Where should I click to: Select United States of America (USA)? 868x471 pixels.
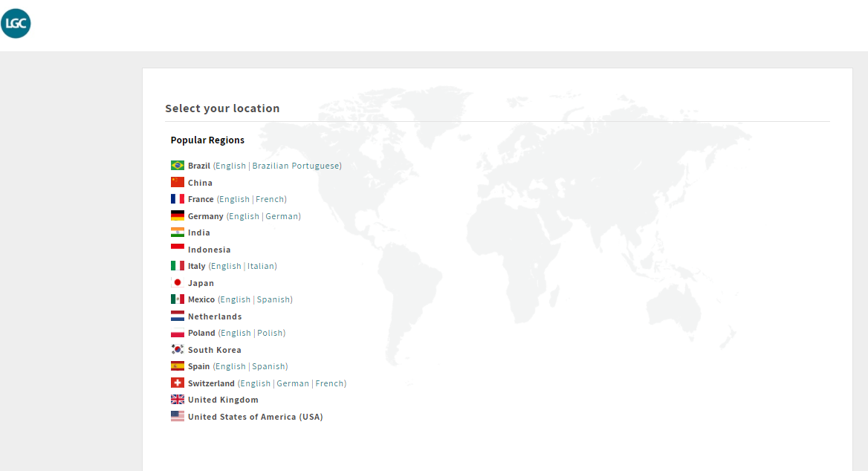tap(255, 417)
